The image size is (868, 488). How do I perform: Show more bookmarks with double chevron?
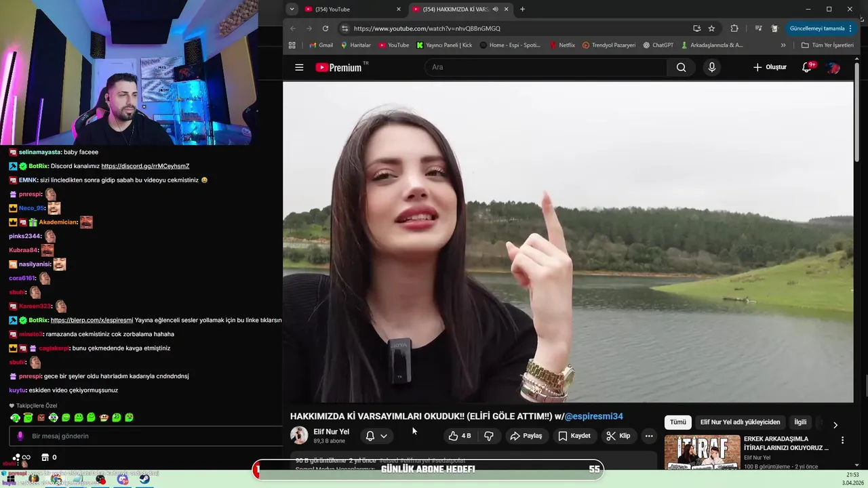(783, 45)
